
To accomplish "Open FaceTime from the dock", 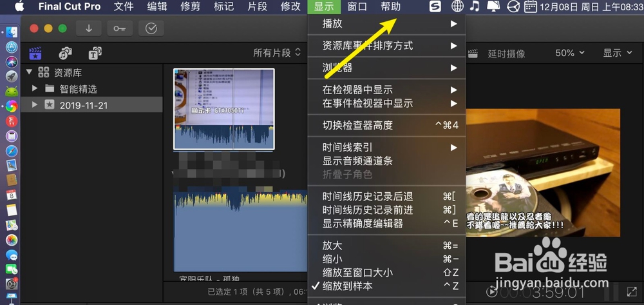I will click(x=12, y=270).
